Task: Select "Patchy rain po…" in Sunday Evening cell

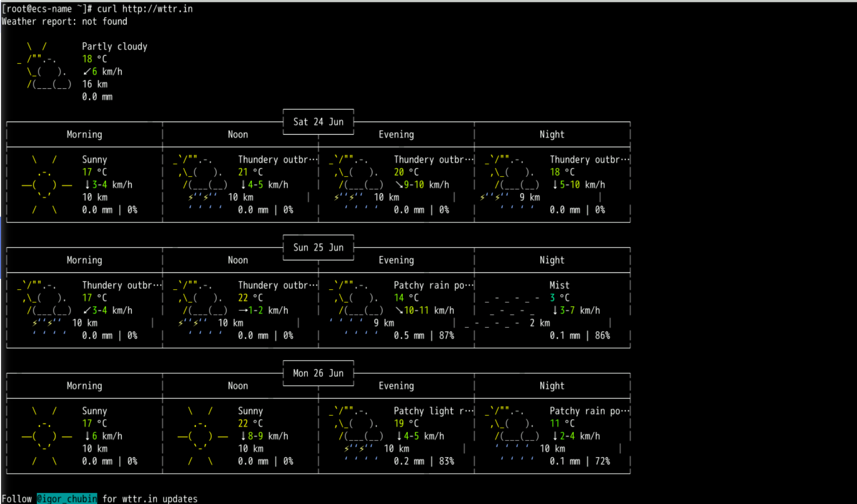Action: pyautogui.click(x=434, y=285)
